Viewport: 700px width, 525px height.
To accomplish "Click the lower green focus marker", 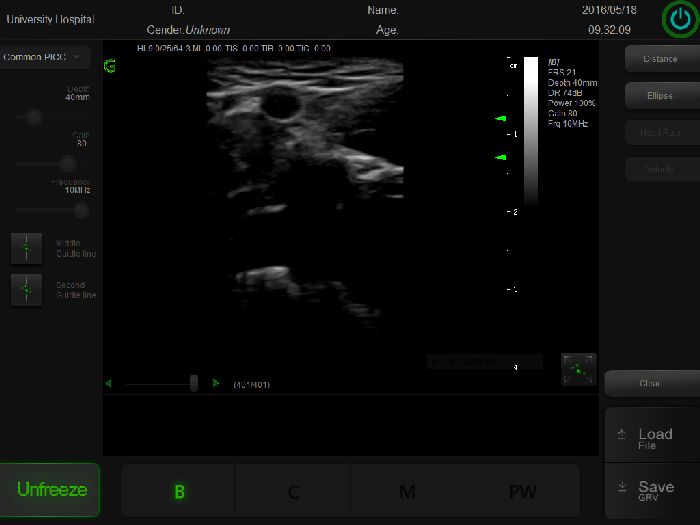I will pos(501,157).
